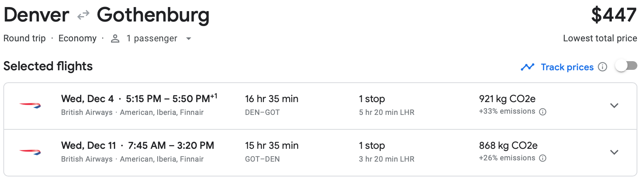Click the passenger person icon
644x186 pixels.
pyautogui.click(x=115, y=39)
